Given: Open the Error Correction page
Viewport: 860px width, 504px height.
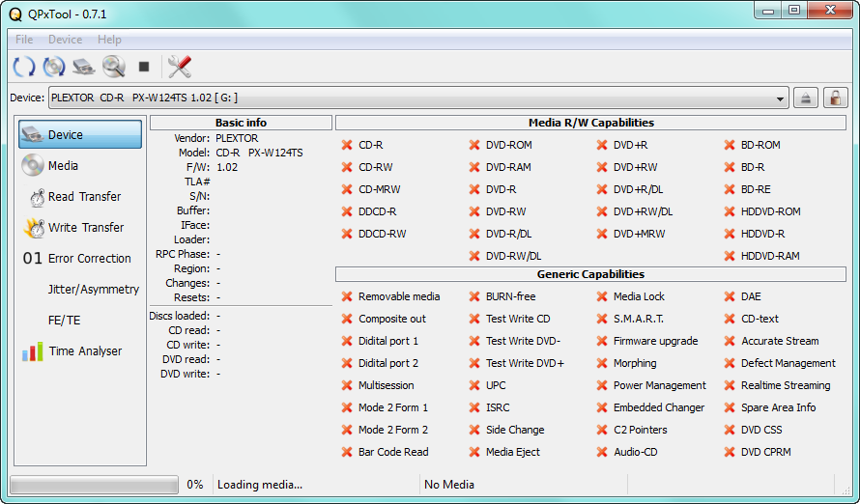Looking at the screenshot, I should tap(80, 258).
